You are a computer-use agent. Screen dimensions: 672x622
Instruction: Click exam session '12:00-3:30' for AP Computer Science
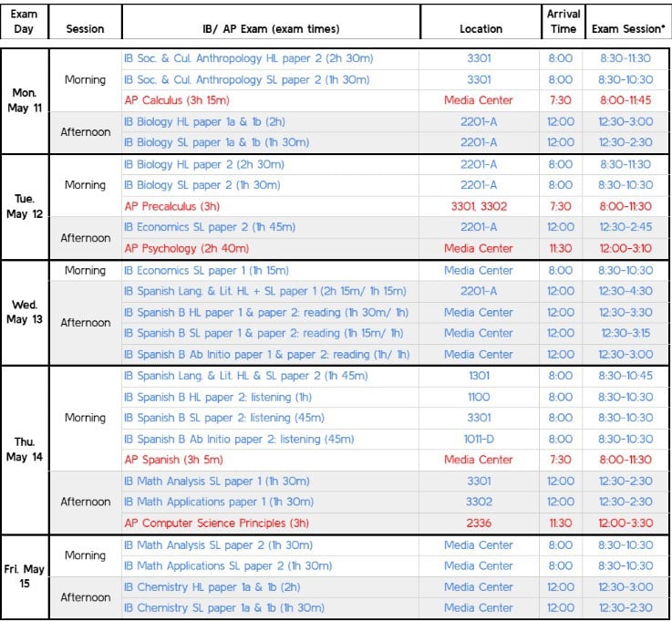[625, 524]
